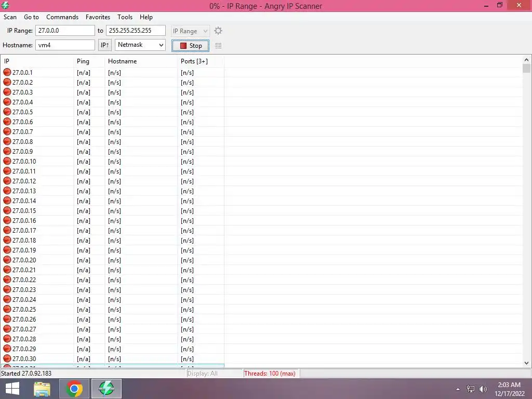This screenshot has width=532, height=399.
Task: Select the IP text 27.0.0.27
Action: 24,329
